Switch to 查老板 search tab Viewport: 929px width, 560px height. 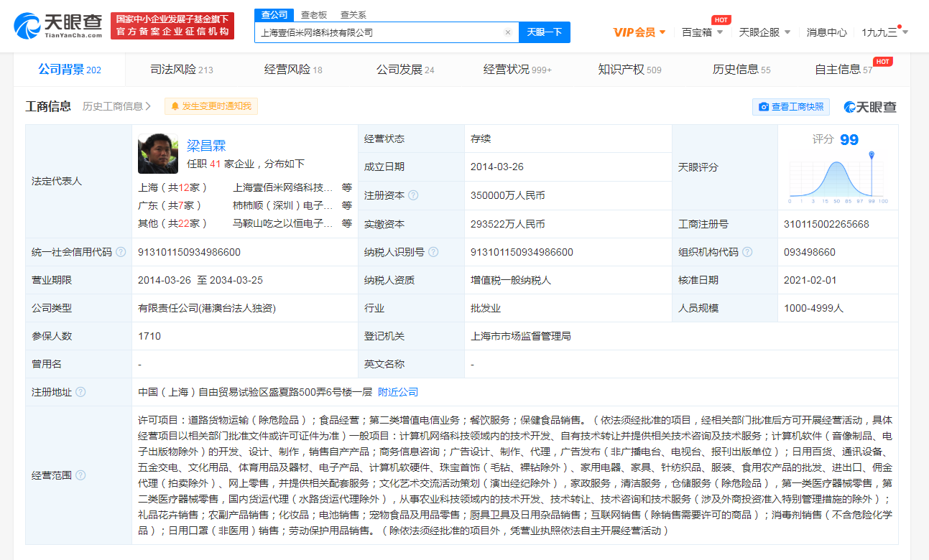(x=313, y=14)
